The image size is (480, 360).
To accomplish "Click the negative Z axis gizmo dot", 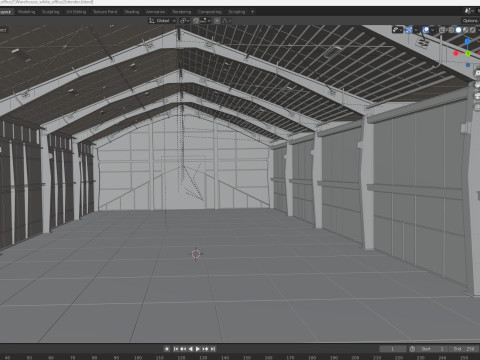I will (468, 65).
